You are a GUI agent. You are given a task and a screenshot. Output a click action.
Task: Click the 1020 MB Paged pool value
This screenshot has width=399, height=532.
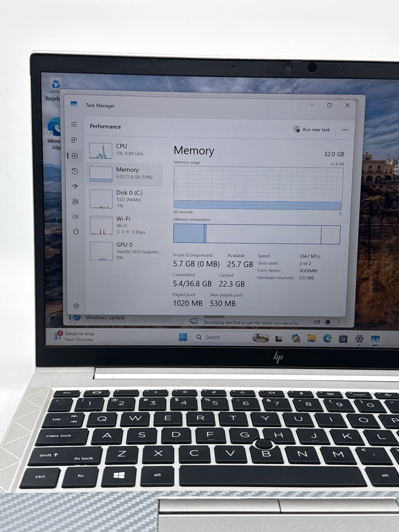pyautogui.click(x=188, y=303)
